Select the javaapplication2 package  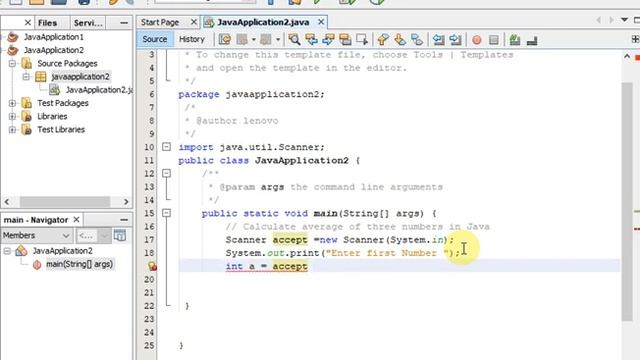pyautogui.click(x=80, y=77)
